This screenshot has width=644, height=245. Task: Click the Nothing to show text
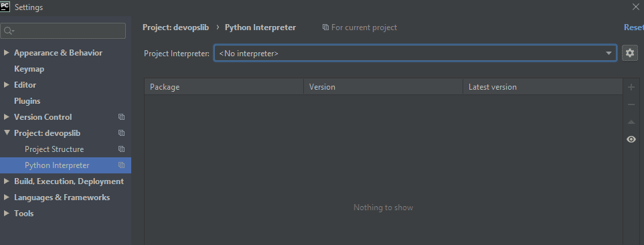pyautogui.click(x=383, y=208)
